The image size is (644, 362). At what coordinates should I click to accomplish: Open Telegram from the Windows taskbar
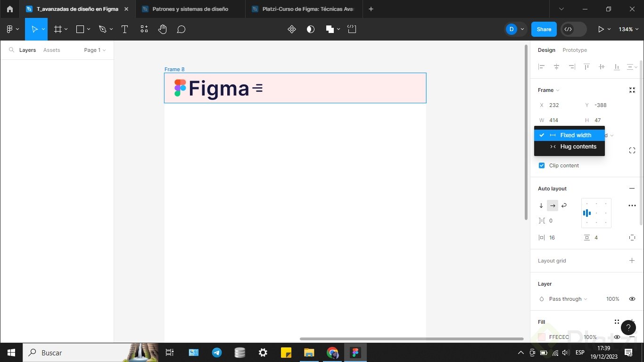pos(217,353)
